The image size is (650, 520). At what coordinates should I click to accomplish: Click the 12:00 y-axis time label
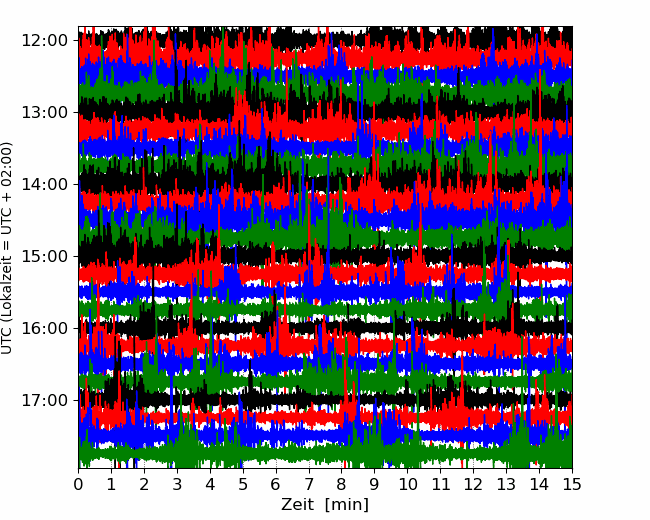point(44,41)
